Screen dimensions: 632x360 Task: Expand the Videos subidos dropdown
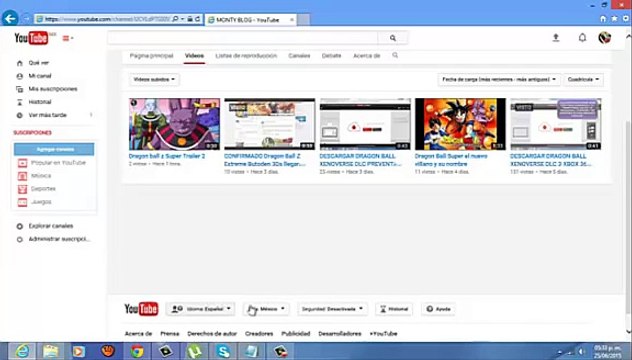154,79
